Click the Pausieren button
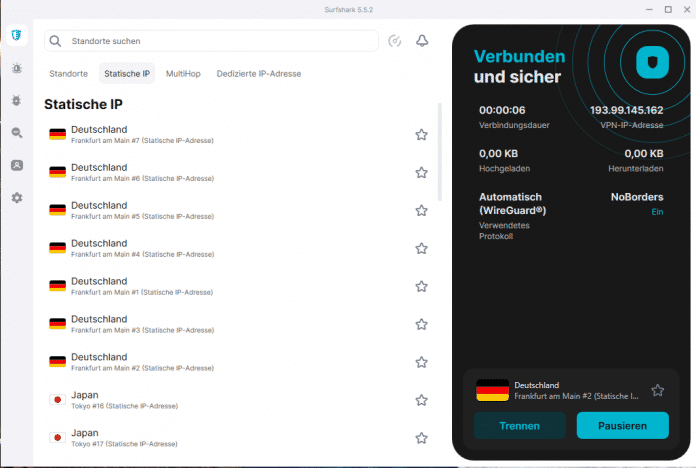Screen dimensions: 696x468 point(622,425)
